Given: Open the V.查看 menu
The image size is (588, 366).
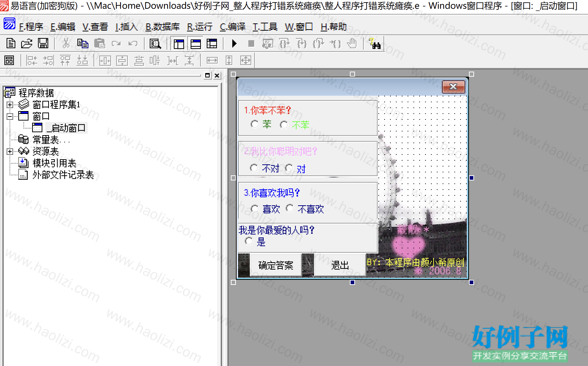Looking at the screenshot, I should coord(95,27).
